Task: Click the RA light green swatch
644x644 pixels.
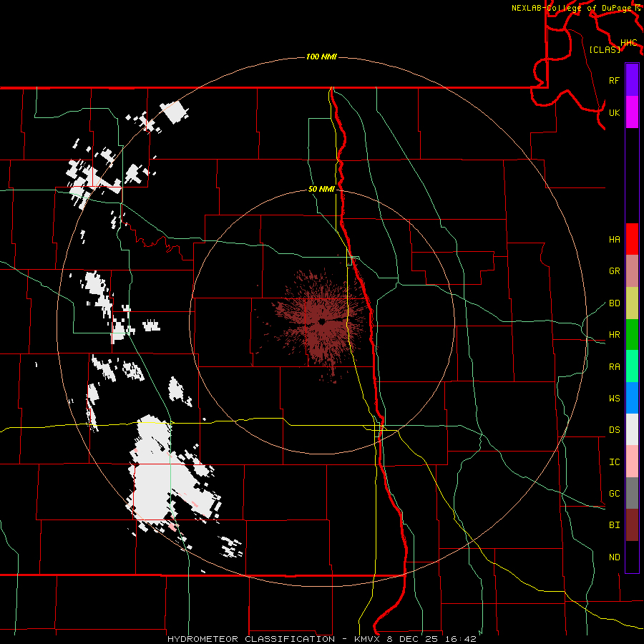Action: point(632,366)
